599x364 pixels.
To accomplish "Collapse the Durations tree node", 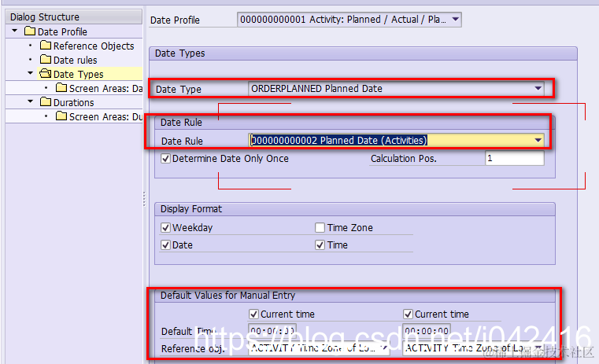I will [31, 101].
